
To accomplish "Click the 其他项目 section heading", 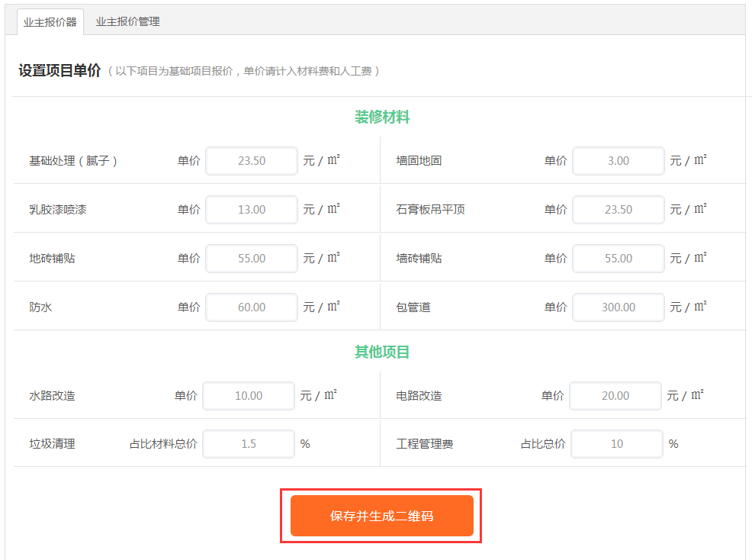I will point(382,352).
